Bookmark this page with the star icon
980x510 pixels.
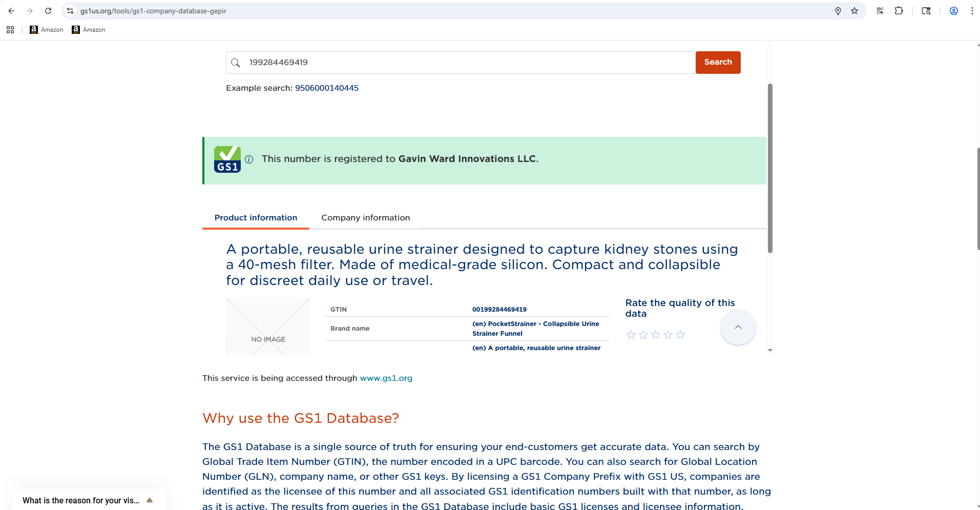[854, 11]
